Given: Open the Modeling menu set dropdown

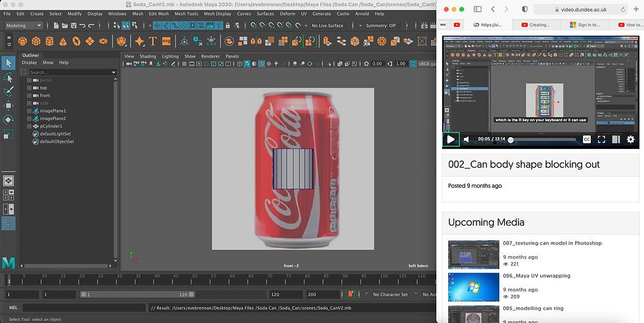Looking at the screenshot, I should click(x=24, y=26).
